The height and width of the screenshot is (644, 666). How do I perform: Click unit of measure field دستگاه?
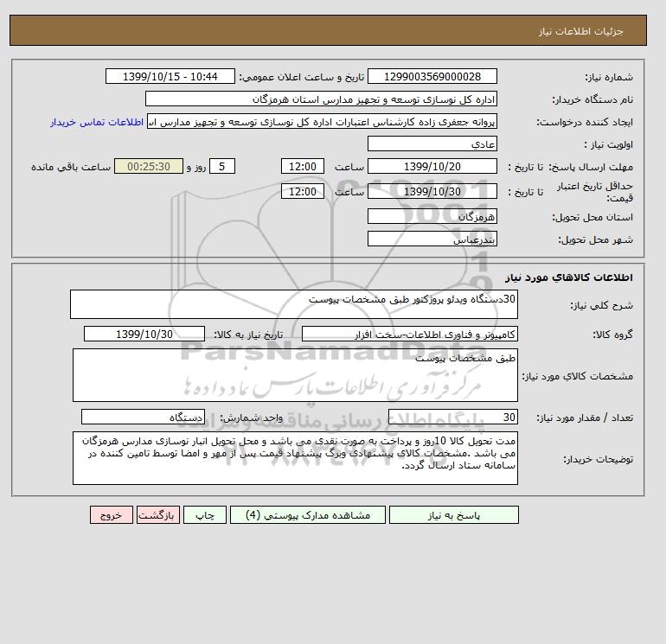click(143, 417)
